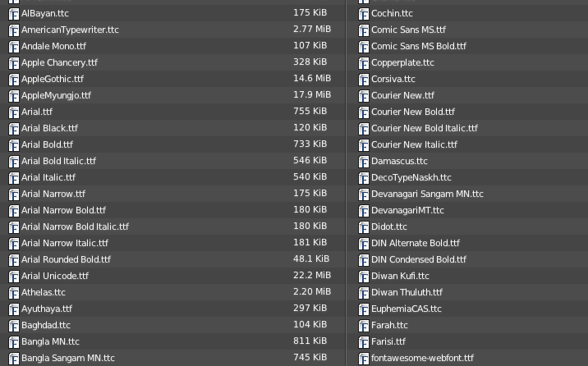Screen dimensions: 588x366
Task: Click the font icon next to Courier New.ttf
Action: click(x=364, y=96)
